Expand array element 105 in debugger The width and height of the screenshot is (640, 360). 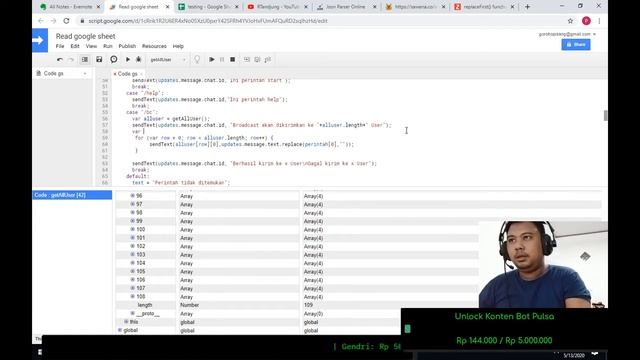tap(132, 271)
